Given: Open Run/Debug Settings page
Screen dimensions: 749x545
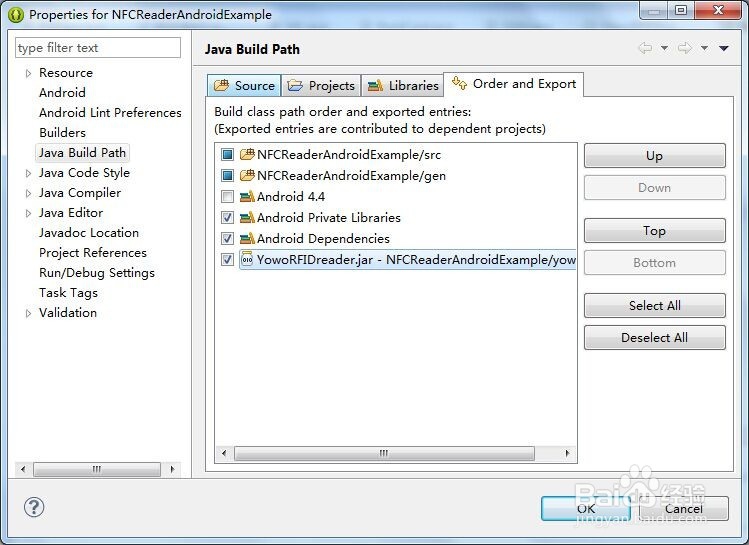Looking at the screenshot, I should pyautogui.click(x=97, y=273).
